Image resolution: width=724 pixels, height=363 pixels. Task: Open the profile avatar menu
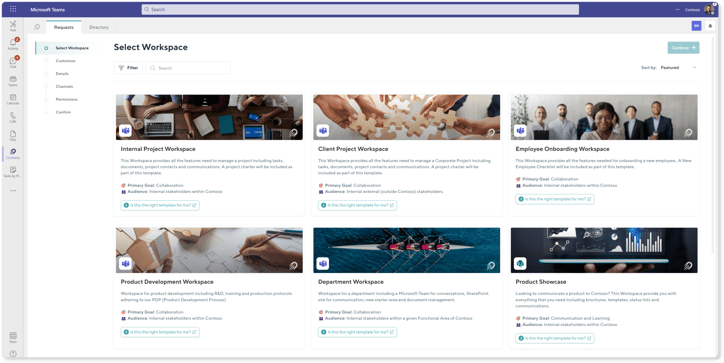tap(709, 9)
